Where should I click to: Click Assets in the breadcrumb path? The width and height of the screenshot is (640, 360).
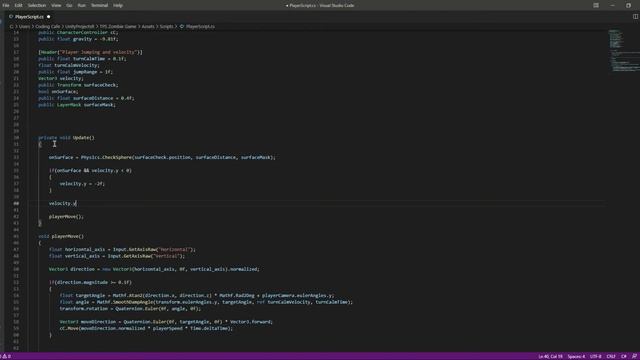[148, 27]
